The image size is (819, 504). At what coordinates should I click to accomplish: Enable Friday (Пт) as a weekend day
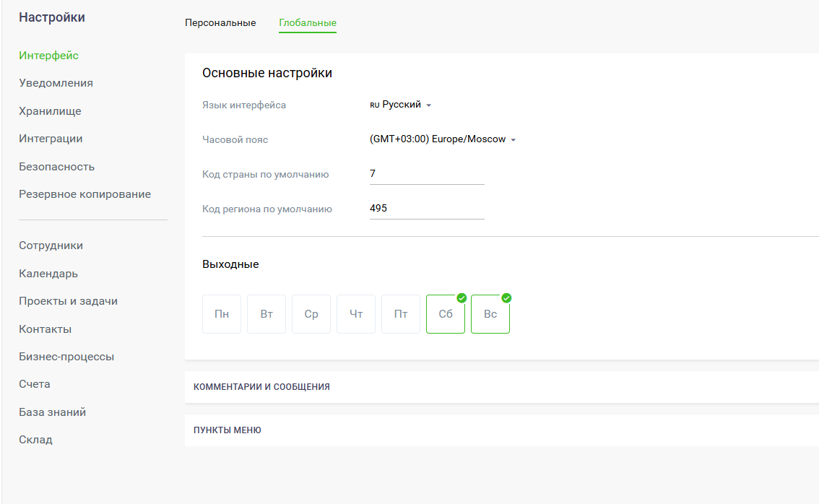401,314
